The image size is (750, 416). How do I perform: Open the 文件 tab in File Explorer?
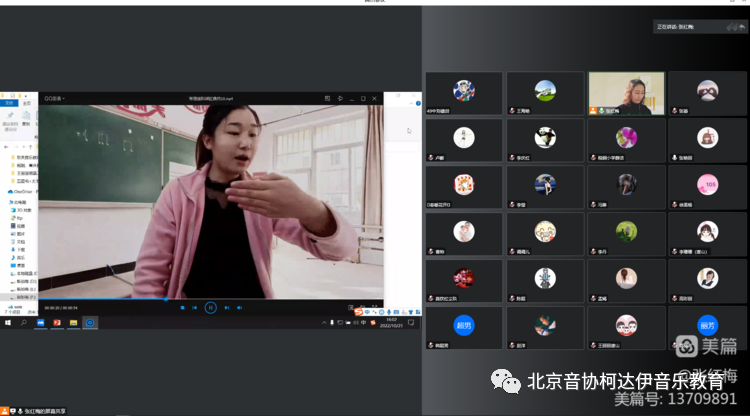[9, 103]
